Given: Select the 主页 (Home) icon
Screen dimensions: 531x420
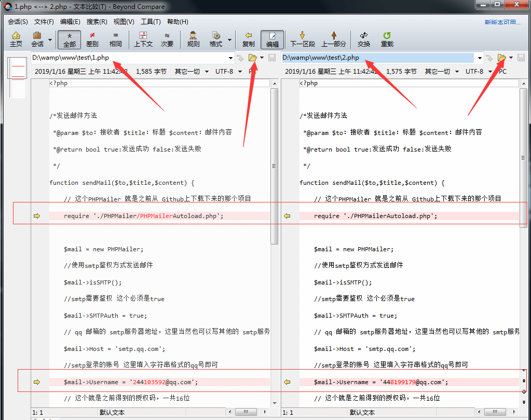Looking at the screenshot, I should coord(16,39).
